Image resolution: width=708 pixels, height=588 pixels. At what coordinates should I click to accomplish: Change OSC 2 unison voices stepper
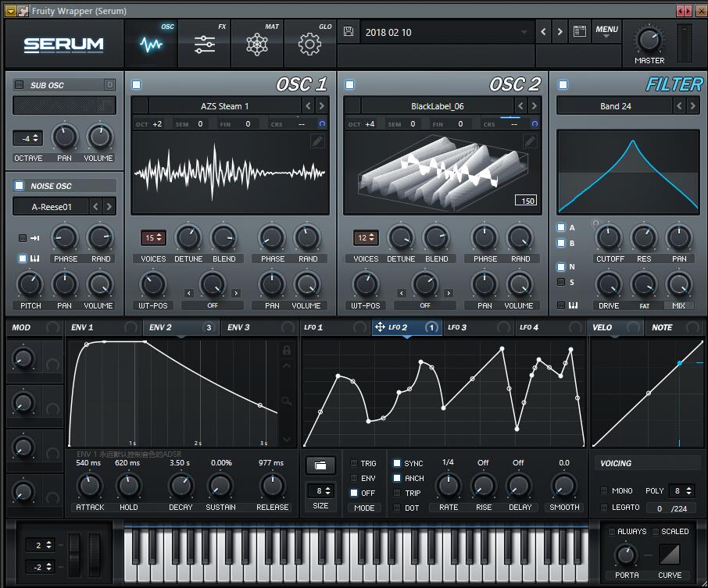[x=366, y=237]
